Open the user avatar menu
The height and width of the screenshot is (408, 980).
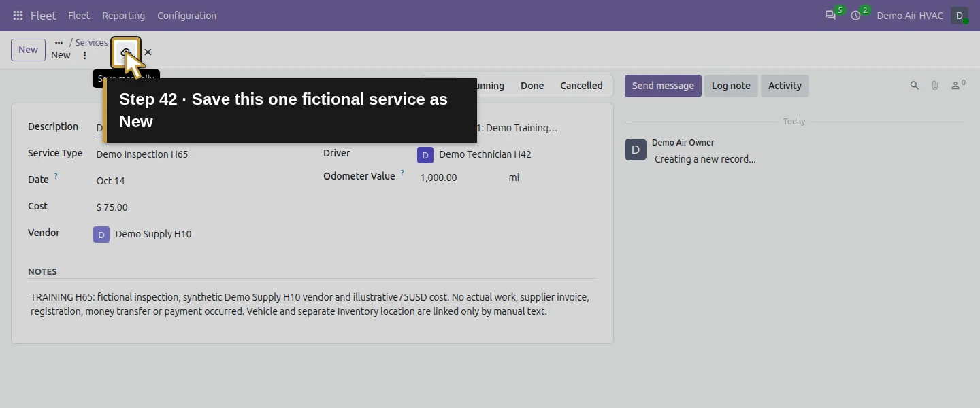960,16
